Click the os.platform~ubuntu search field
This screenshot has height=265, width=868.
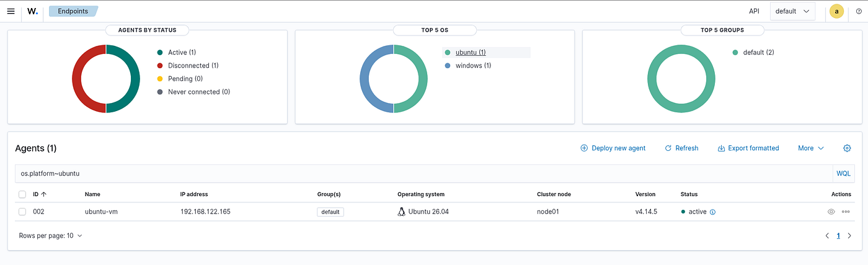click(423, 174)
